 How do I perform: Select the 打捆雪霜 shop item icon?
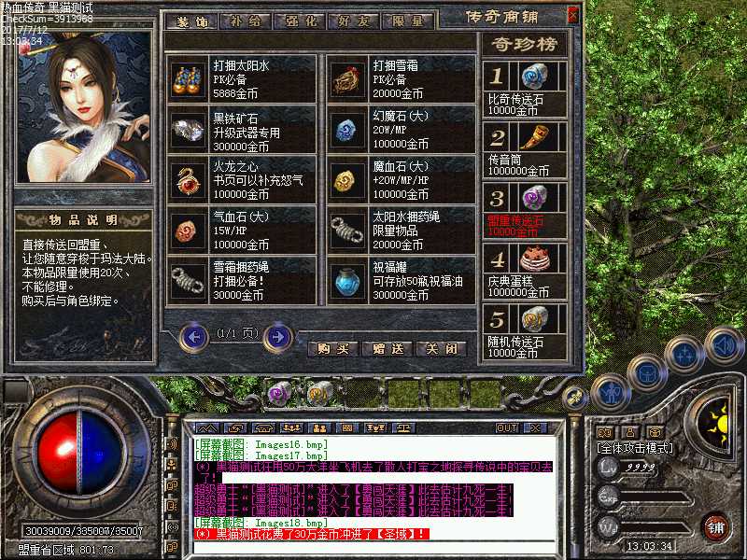click(347, 79)
